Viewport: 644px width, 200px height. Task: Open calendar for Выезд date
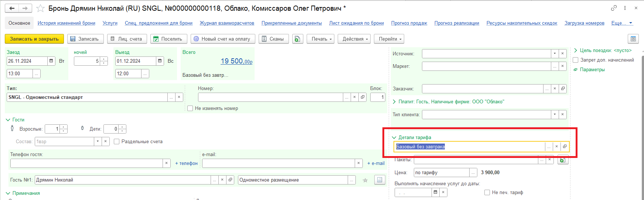160,61
